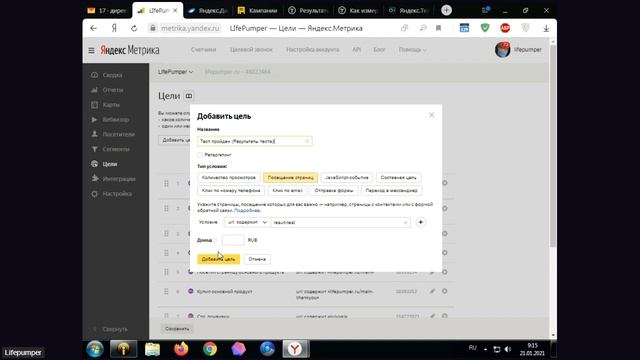Viewport: 640px width, 360px height.
Task: Select Составная цель condition type
Action: 398,178
